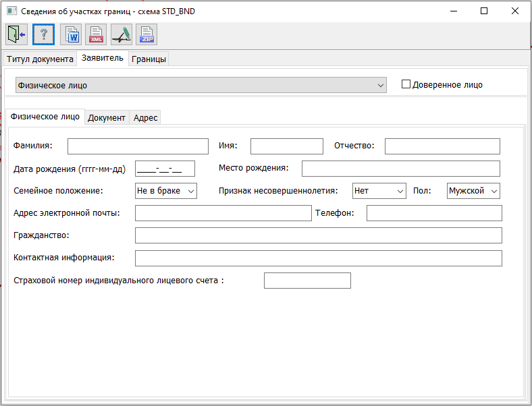
Task: Focus the Дата рождения date field
Action: (165, 169)
